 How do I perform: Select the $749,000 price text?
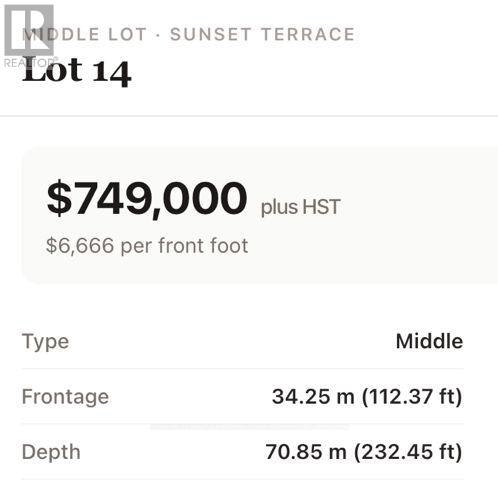(147, 199)
